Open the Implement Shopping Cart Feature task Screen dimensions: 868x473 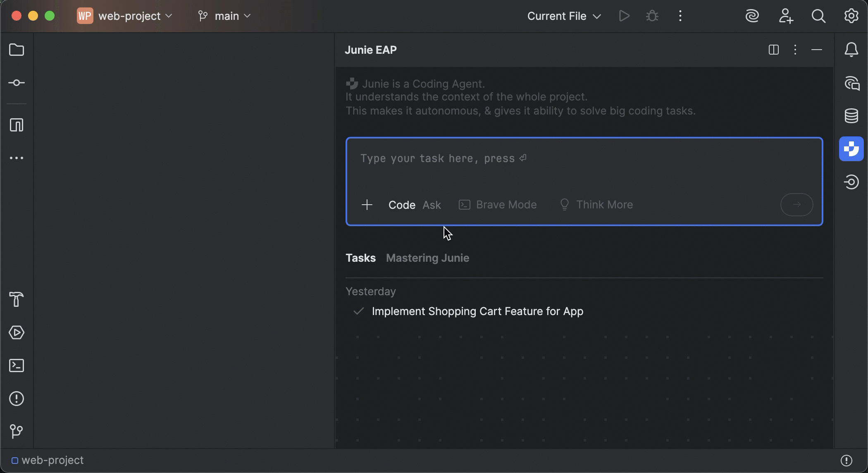477,311
